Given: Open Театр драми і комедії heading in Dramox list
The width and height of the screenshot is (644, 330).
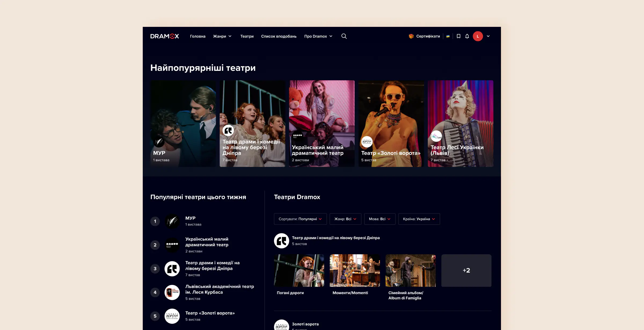Looking at the screenshot, I should [x=336, y=238].
